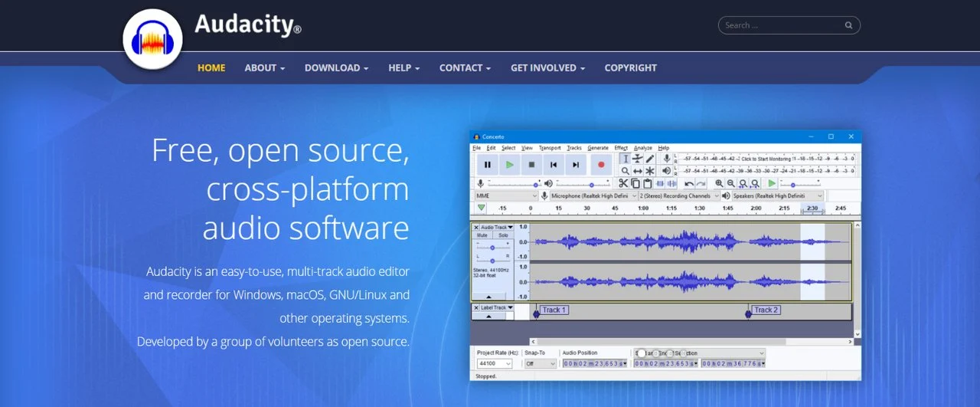
Task: Close the Audio Track with its X
Action: pos(476,228)
